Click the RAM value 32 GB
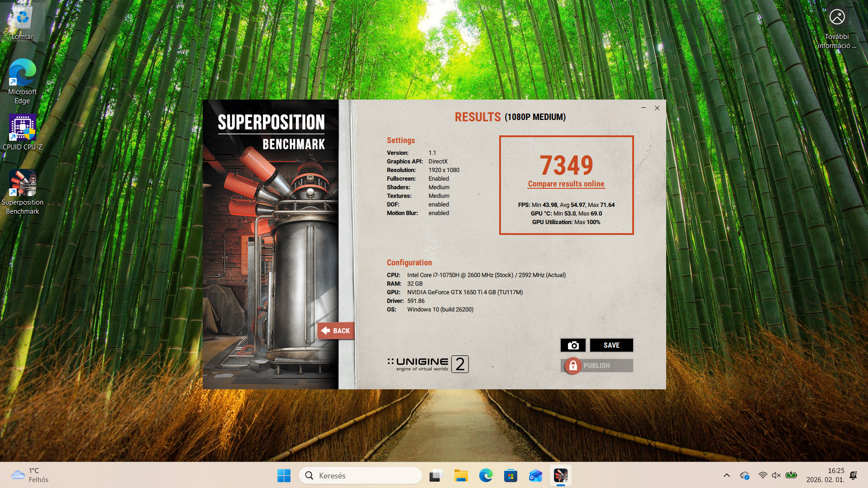Screen dimensions: 868x488 tap(415, 284)
